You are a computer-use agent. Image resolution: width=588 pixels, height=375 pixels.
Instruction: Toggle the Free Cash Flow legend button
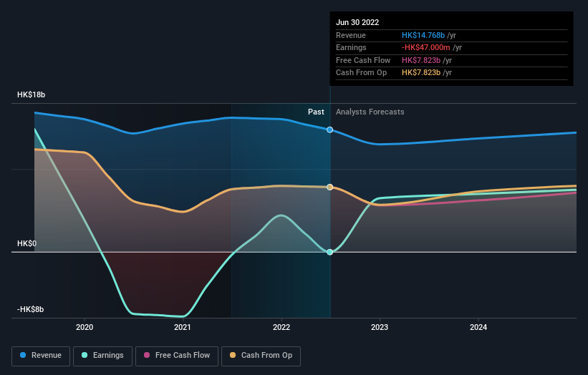(x=177, y=356)
